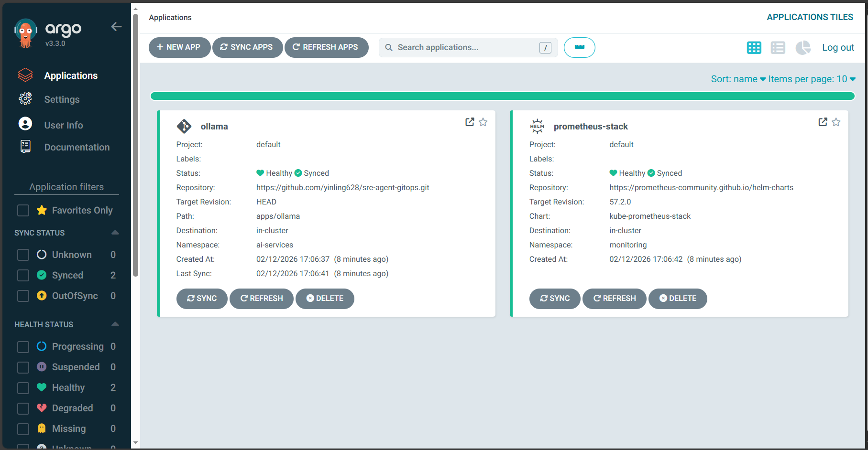Open ollama app in external link
868x450 pixels.
coord(470,122)
